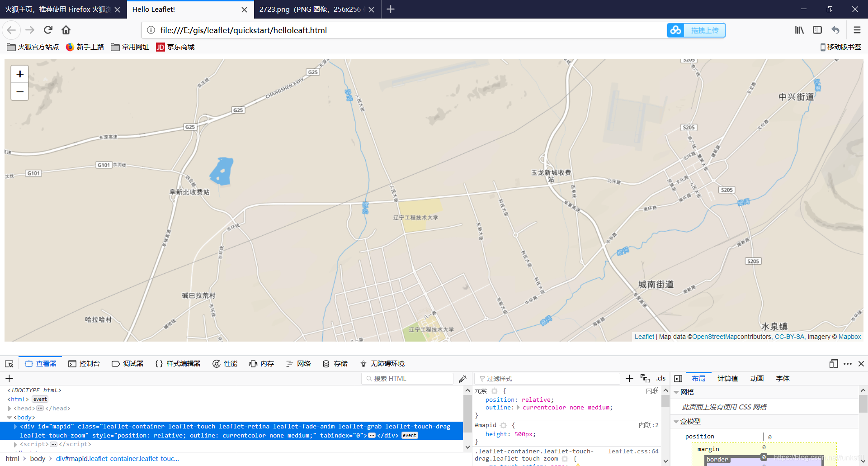Reload the current page
868x466 pixels.
pyautogui.click(x=48, y=30)
